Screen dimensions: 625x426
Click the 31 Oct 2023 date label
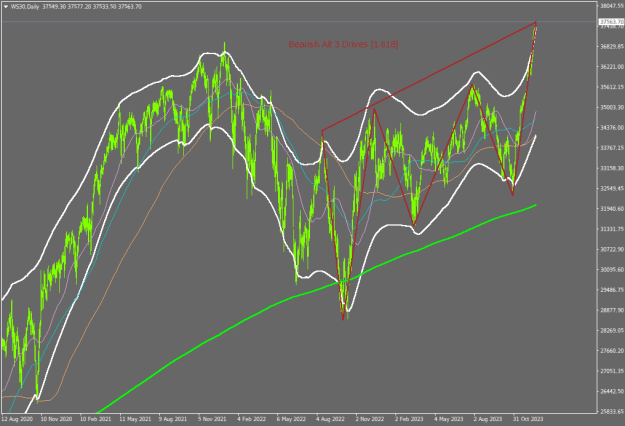tap(528, 419)
